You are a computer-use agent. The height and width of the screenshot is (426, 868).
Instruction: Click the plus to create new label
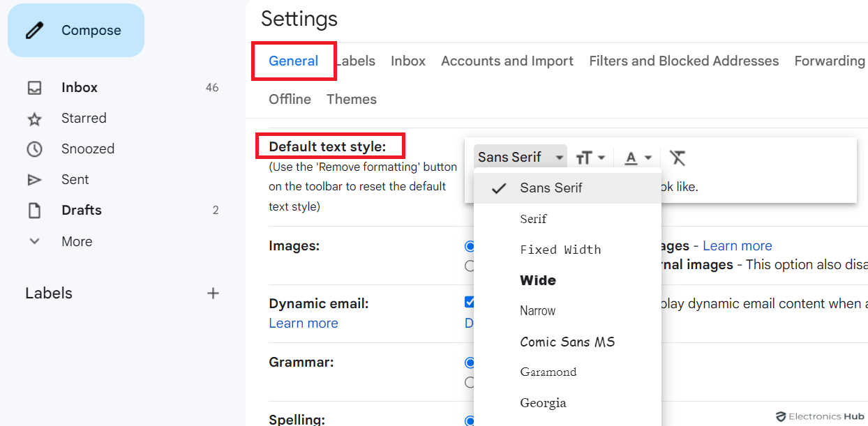tap(213, 294)
